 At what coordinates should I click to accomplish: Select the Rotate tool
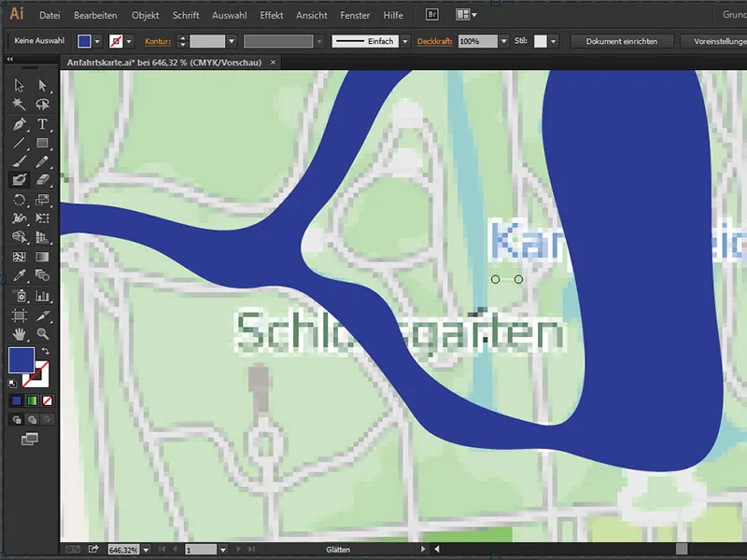coord(19,200)
